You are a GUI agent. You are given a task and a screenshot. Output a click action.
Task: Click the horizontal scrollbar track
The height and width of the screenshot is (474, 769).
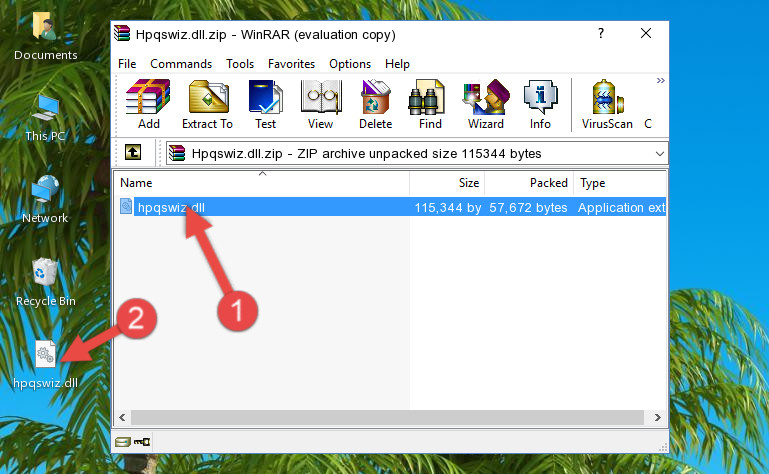387,418
